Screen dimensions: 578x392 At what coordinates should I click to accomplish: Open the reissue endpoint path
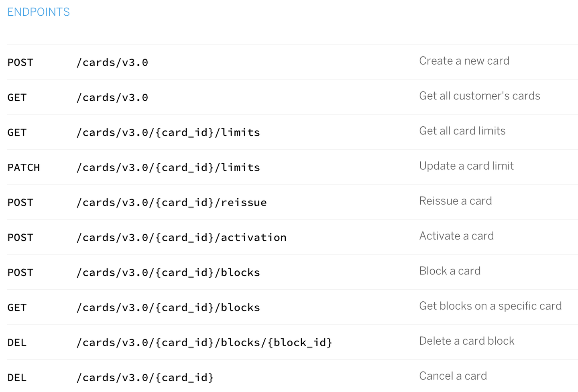[x=171, y=202]
